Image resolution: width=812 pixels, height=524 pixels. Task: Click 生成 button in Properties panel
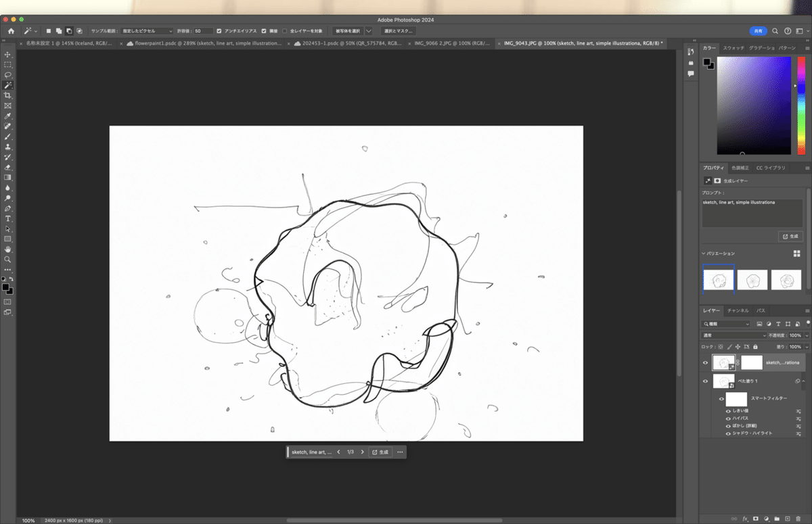(x=790, y=237)
